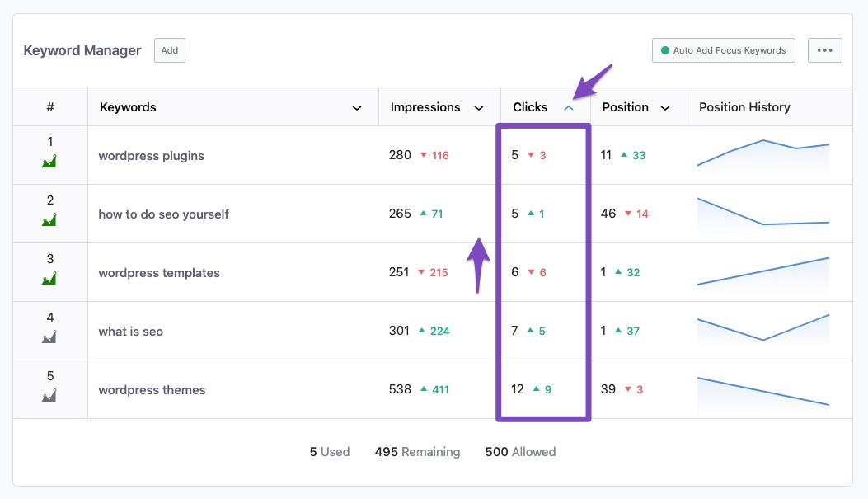Open the Position column sort chevron

click(x=665, y=108)
